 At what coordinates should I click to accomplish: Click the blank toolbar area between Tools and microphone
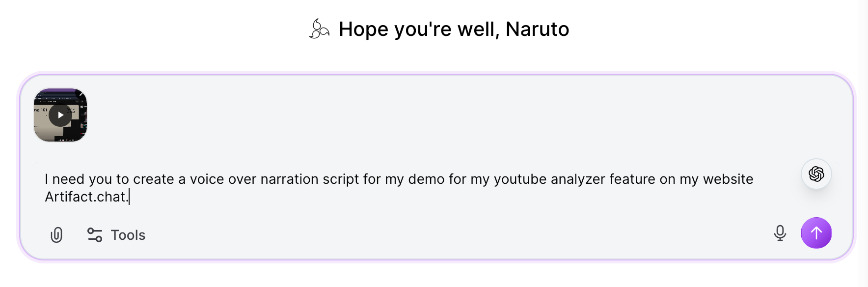[x=442, y=235]
